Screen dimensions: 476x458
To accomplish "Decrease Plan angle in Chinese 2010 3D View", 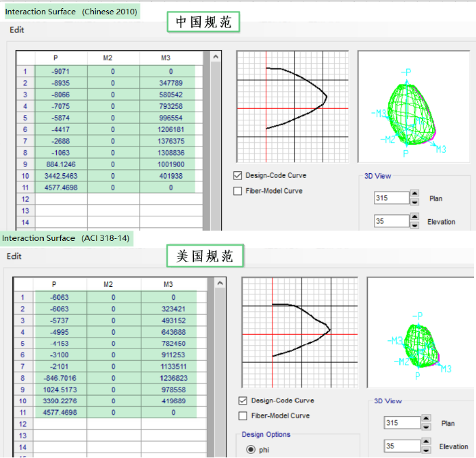I will [414, 202].
